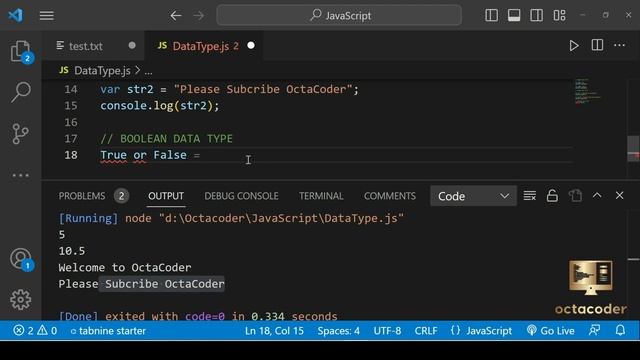The image size is (640, 360).
Task: Click line number 18 in gutter
Action: (71, 155)
